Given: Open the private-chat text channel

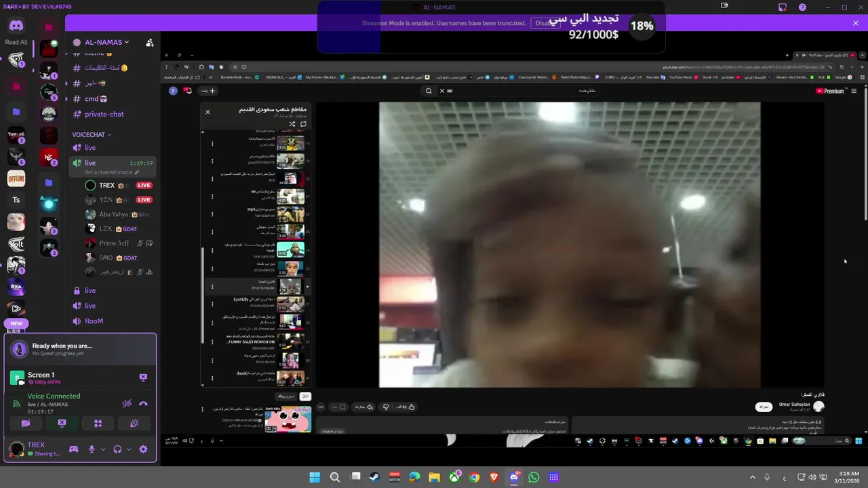Looking at the screenshot, I should click(x=104, y=114).
